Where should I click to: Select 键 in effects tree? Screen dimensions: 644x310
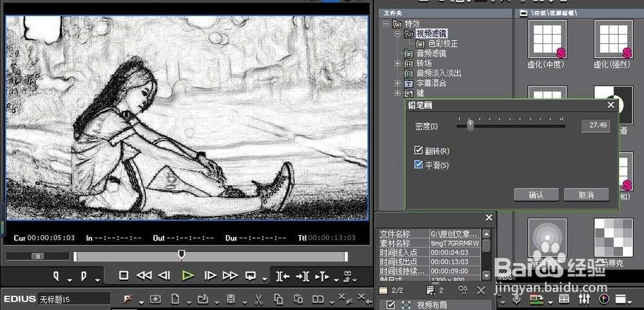(420, 93)
